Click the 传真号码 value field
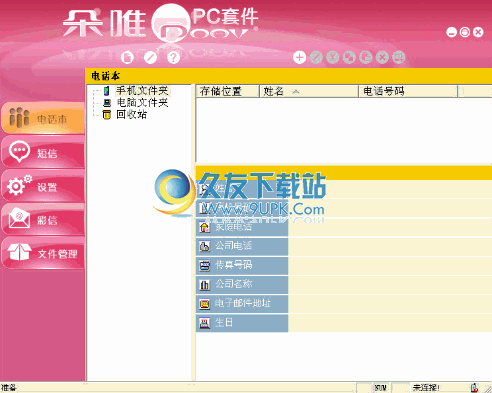 coord(390,266)
